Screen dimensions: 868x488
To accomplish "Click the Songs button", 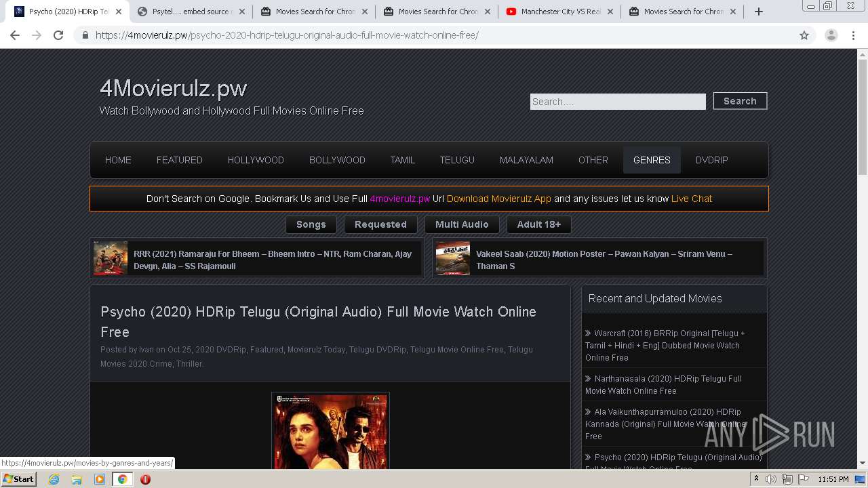I will (x=311, y=224).
